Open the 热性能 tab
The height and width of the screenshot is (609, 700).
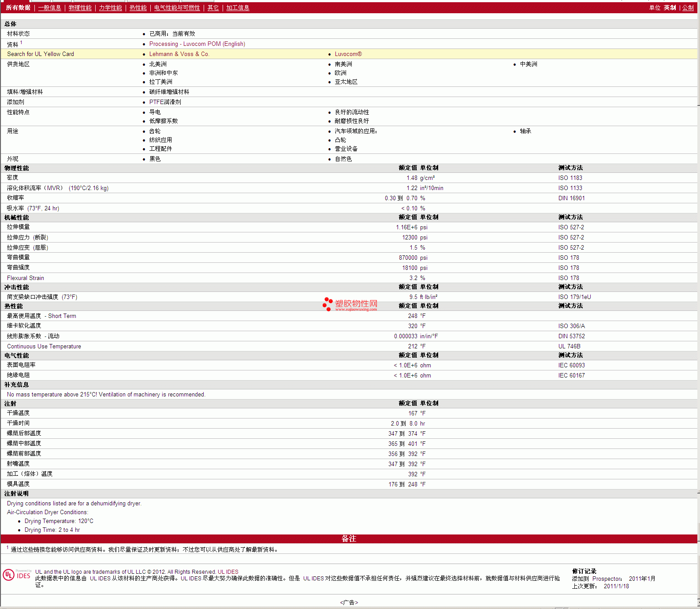pos(138,8)
